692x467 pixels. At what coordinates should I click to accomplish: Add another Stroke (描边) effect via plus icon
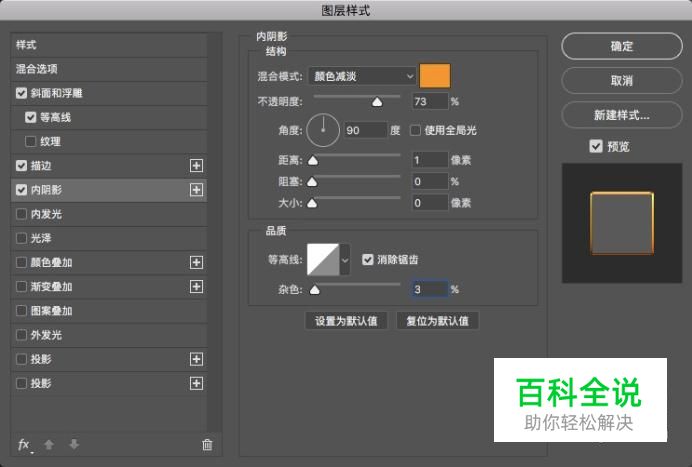pyautogui.click(x=196, y=166)
